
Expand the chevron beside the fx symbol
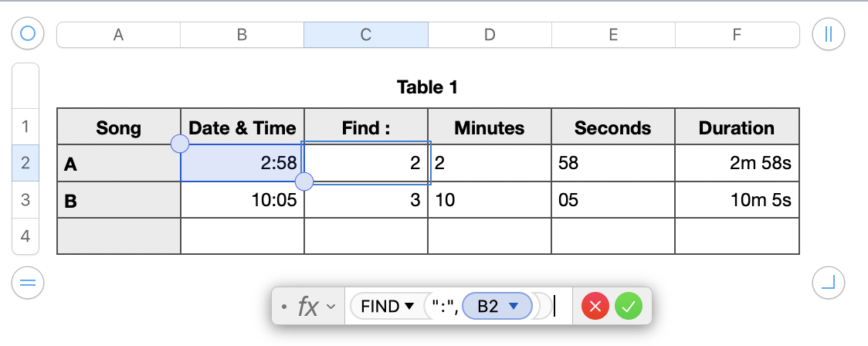click(x=331, y=307)
